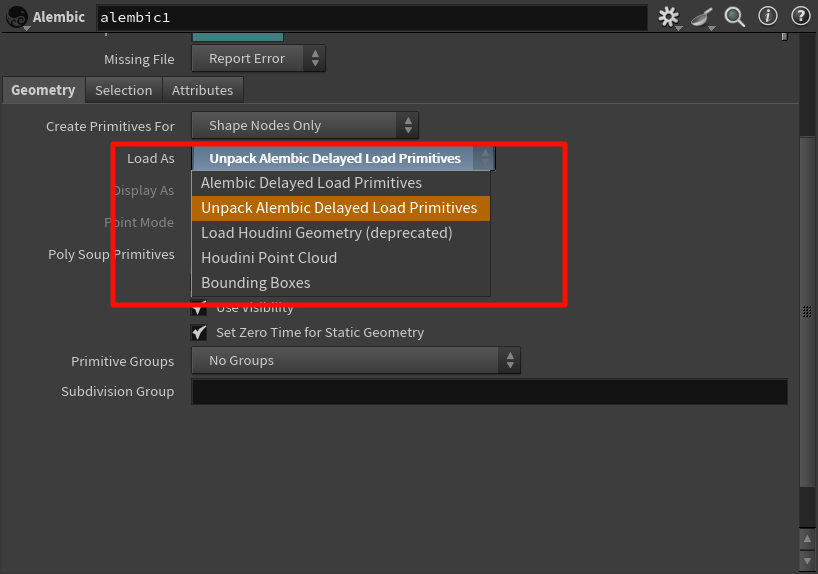
Task: Open the Primitive Groups No Groups dropdown
Action: tap(356, 361)
